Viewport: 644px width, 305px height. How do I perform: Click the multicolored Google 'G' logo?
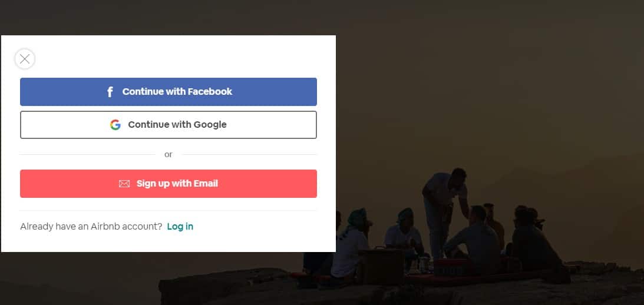click(x=115, y=125)
